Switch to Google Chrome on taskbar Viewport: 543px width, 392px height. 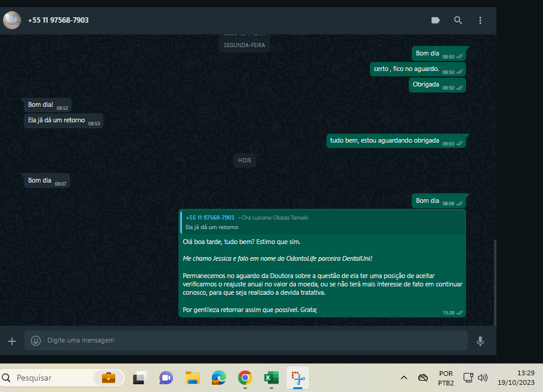click(245, 378)
